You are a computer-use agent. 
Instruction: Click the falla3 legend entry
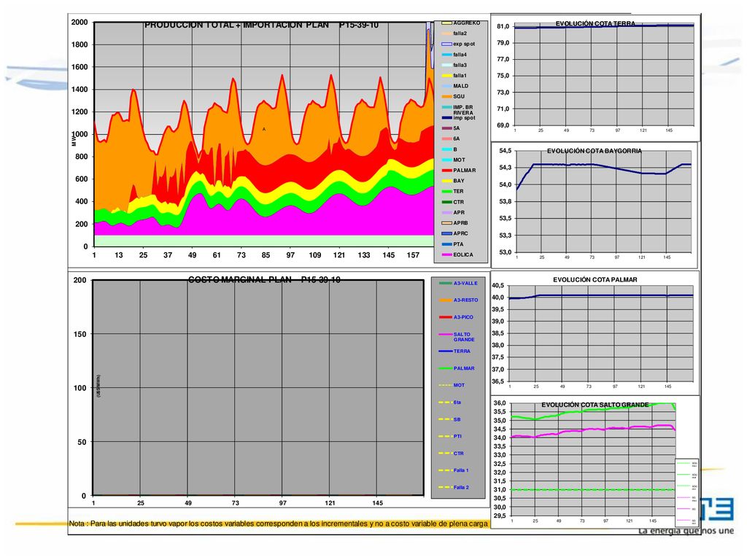click(454, 65)
